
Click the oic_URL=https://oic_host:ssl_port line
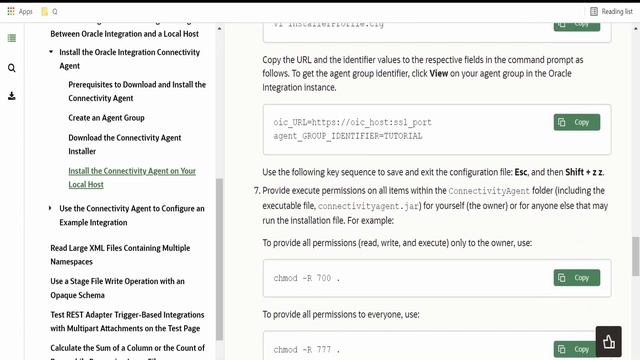[x=352, y=122]
